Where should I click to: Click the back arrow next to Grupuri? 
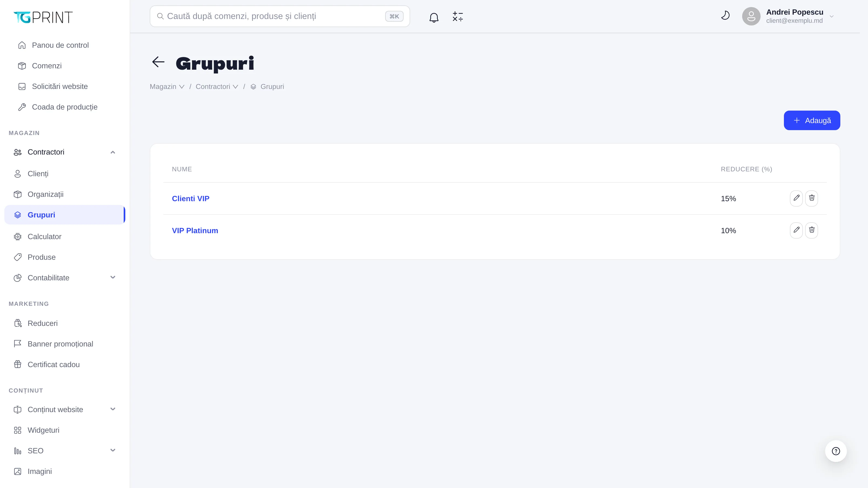click(158, 62)
